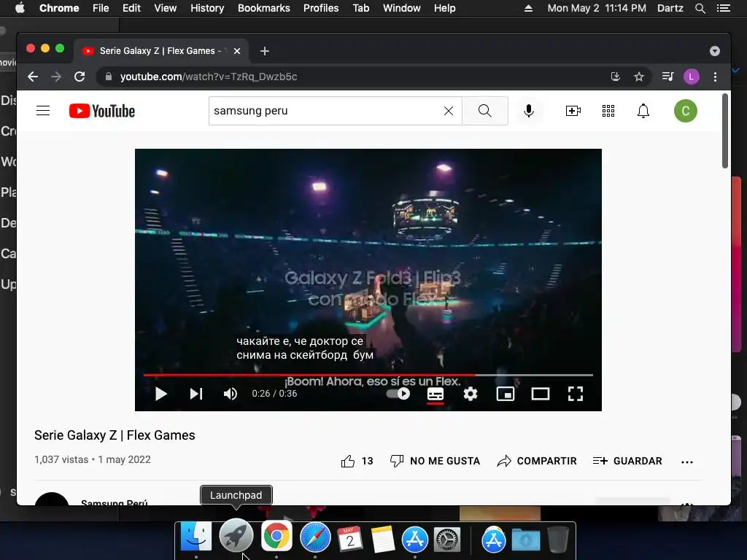Click COMPARTIR share button
747x560 pixels.
(536, 461)
